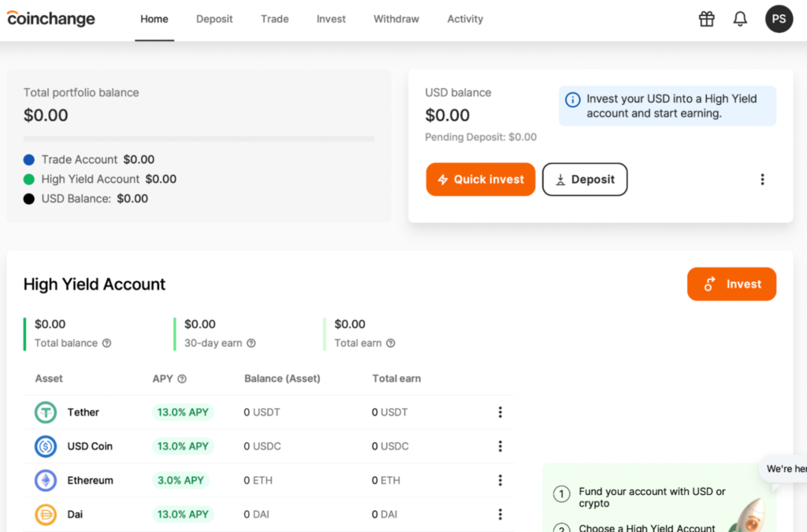Open the Activity tab
807x532 pixels.
coord(465,19)
